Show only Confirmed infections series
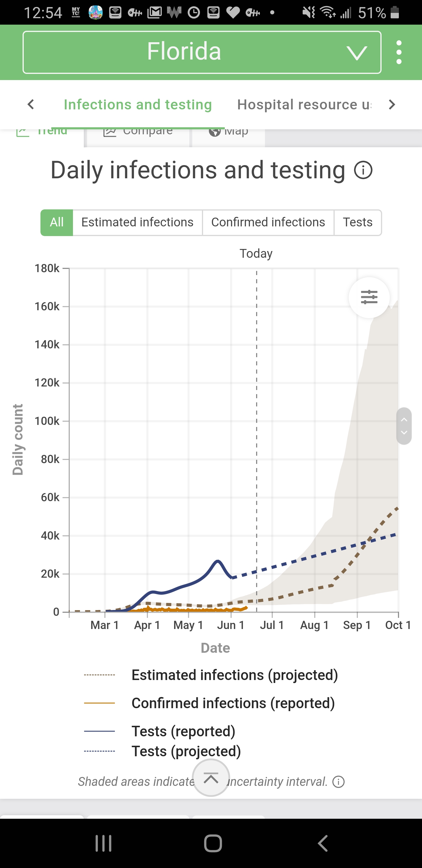This screenshot has width=422, height=868. point(268,222)
